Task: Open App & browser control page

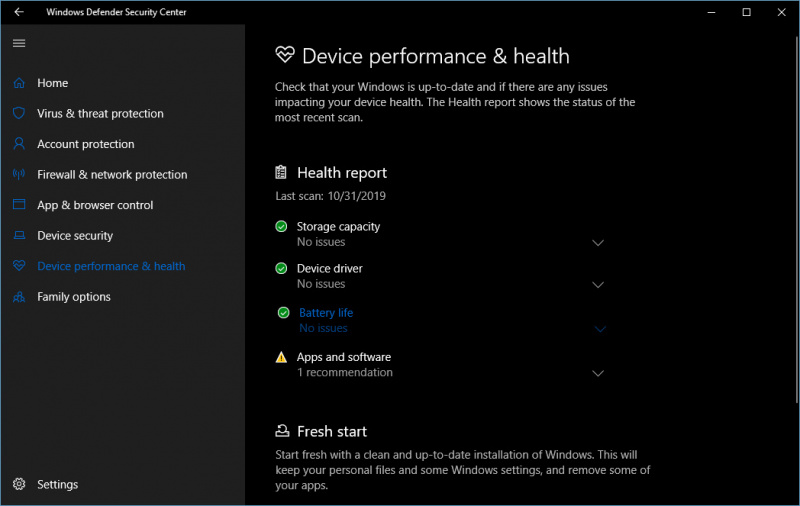Action: (95, 205)
